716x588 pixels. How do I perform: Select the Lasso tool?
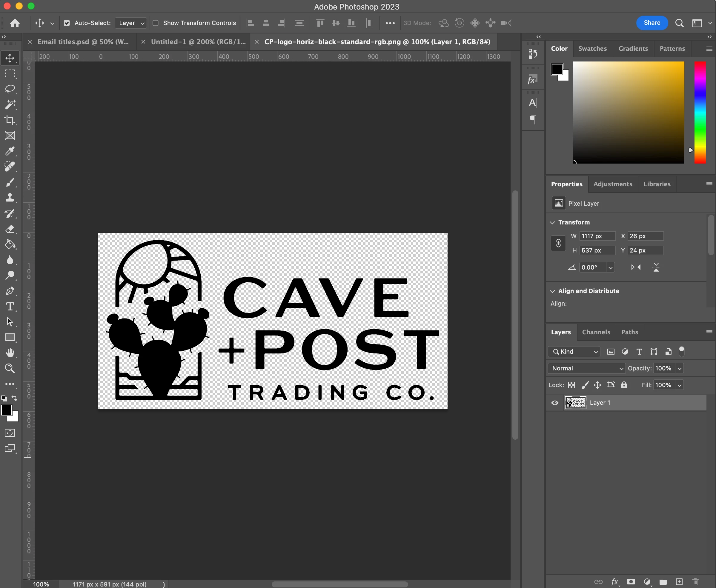click(10, 89)
